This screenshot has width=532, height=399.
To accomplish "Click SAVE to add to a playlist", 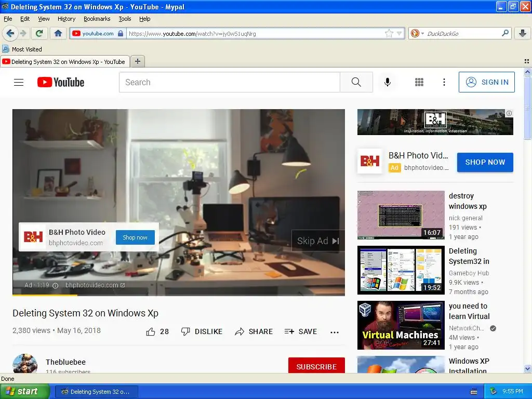I will [301, 331].
